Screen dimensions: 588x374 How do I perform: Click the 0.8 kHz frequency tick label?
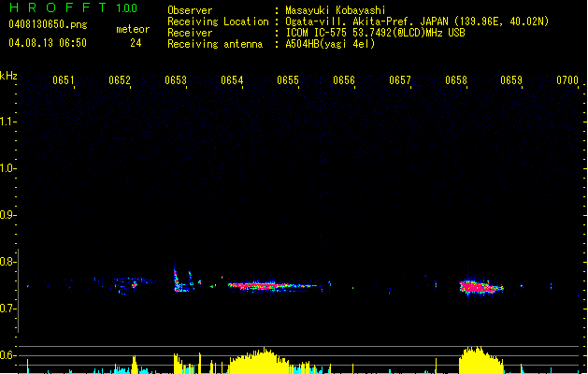(7, 262)
